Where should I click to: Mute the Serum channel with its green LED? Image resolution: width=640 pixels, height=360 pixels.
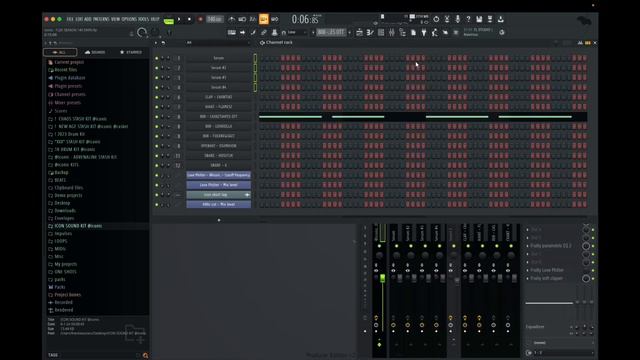pos(157,58)
